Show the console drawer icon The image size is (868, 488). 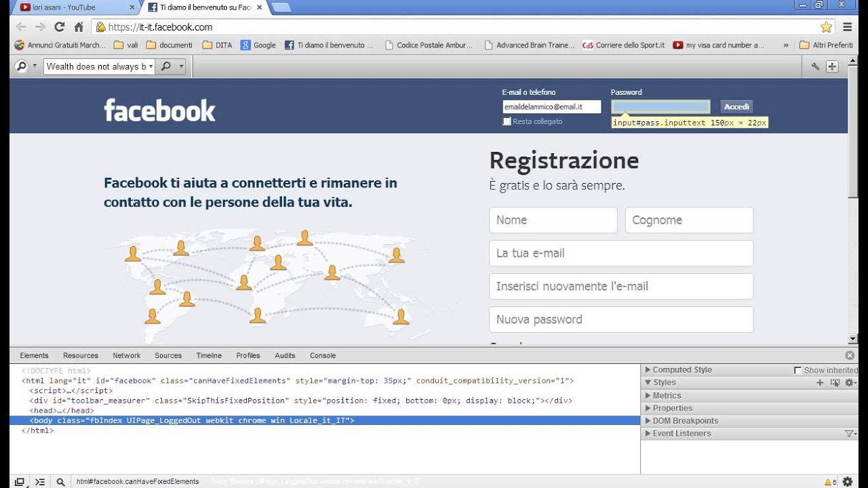tap(40, 482)
